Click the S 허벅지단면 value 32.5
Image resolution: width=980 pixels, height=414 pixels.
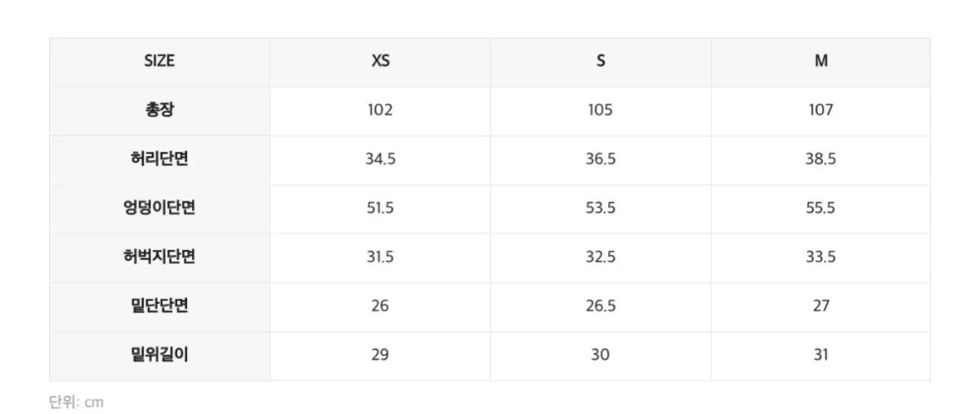[600, 257]
